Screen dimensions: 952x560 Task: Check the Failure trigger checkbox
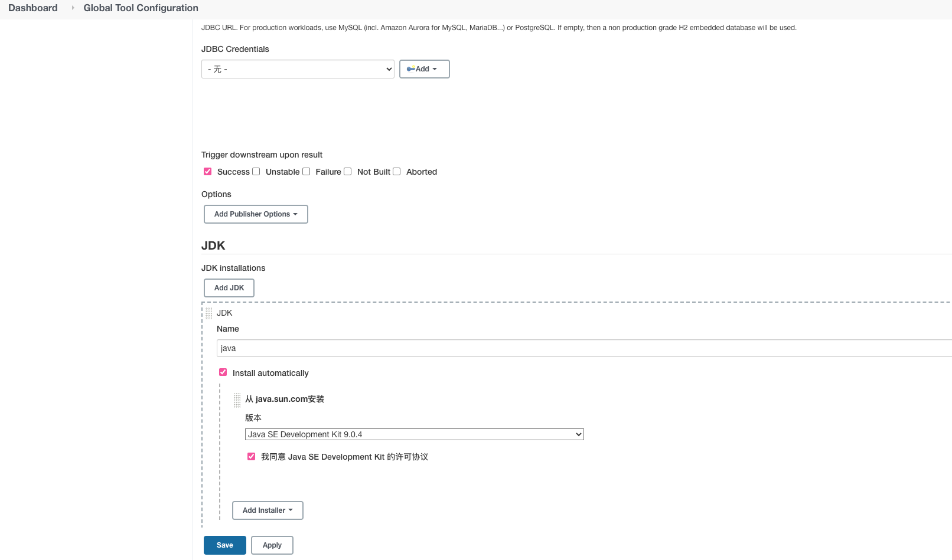tap(306, 172)
